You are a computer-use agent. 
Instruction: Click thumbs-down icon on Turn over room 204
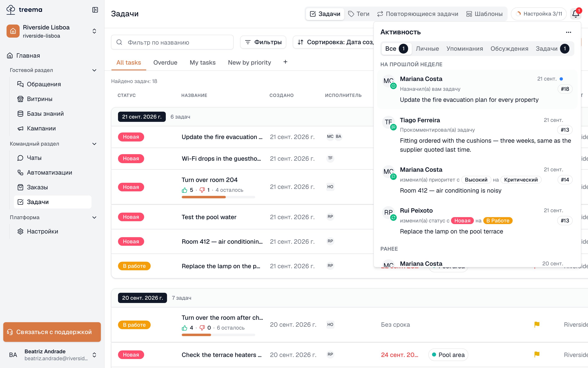click(x=202, y=190)
